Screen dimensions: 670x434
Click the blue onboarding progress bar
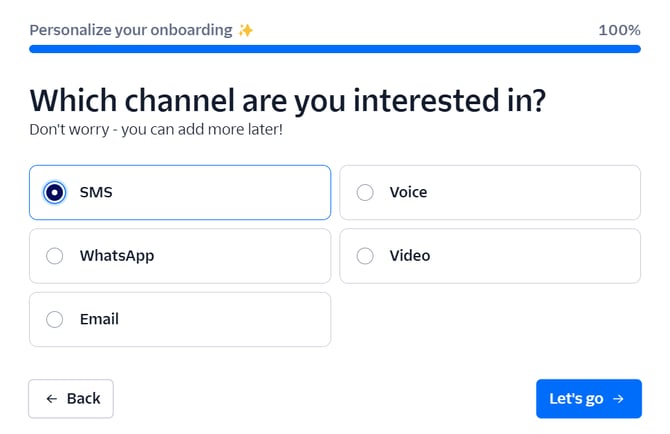click(335, 49)
